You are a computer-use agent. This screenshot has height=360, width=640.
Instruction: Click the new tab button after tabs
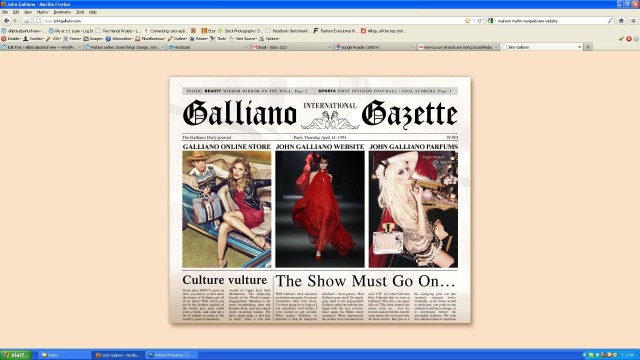[588, 47]
